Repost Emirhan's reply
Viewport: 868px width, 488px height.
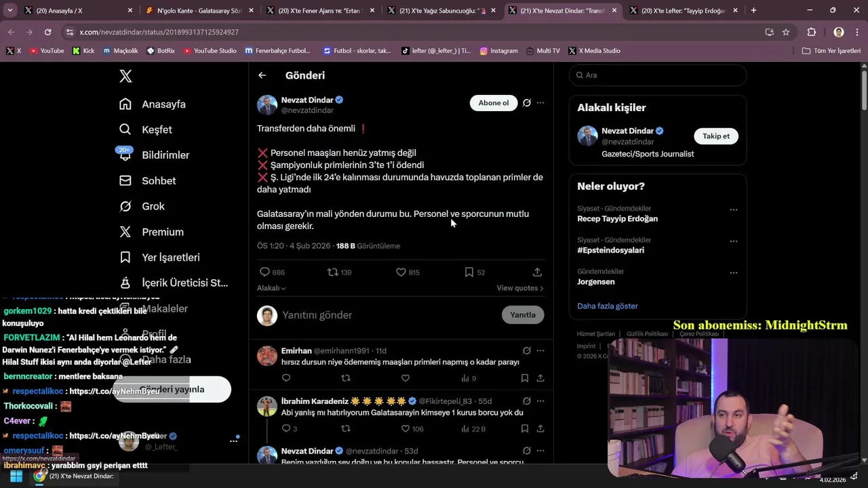click(x=346, y=378)
